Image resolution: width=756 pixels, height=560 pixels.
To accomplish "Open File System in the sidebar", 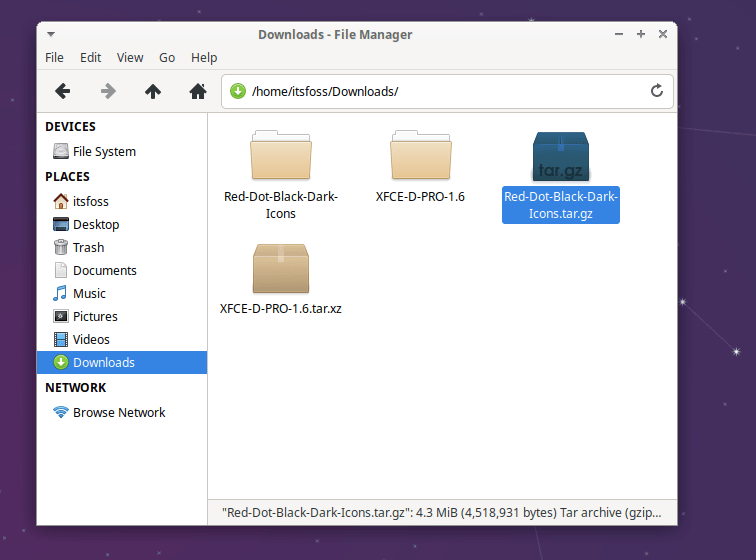I will [x=104, y=152].
